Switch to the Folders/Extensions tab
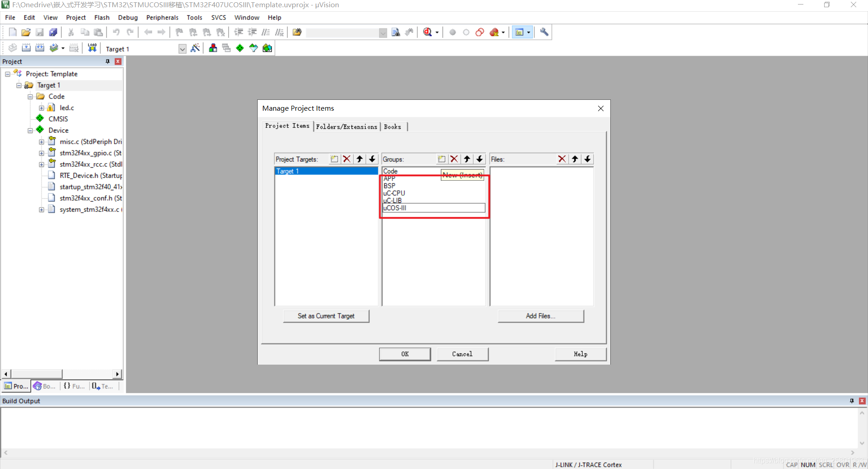The image size is (868, 469). [347, 127]
